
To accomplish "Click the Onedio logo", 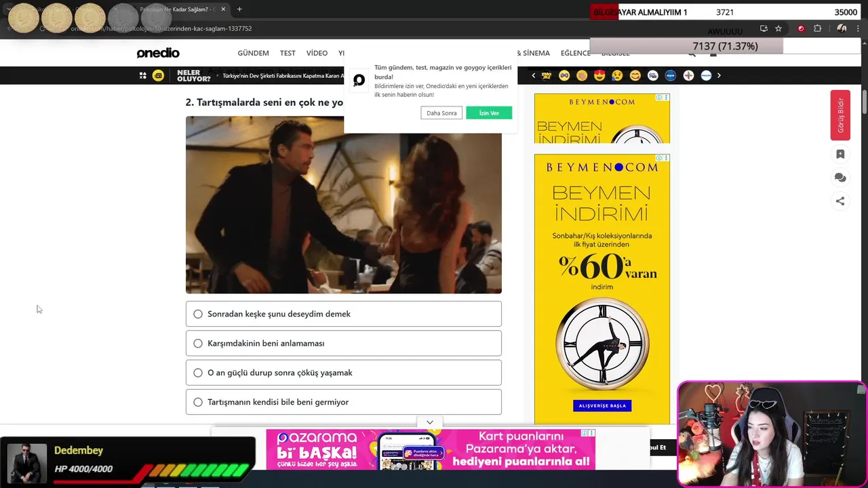I will pyautogui.click(x=158, y=53).
